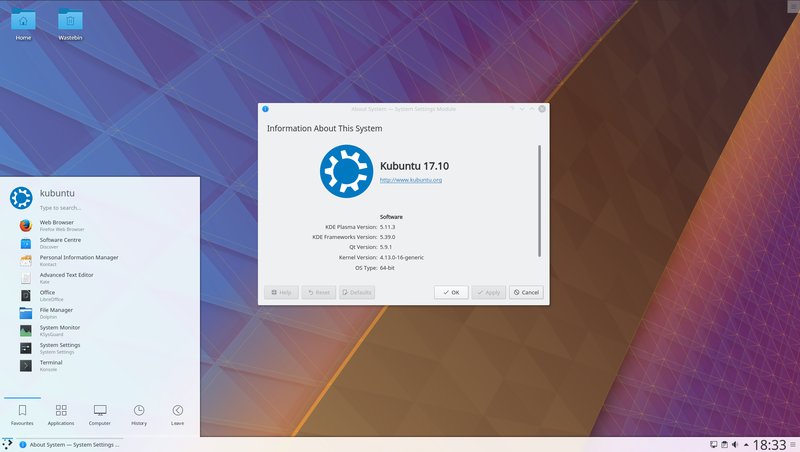Switch to History tab in launcher
The image size is (800, 452).
[x=139, y=415]
